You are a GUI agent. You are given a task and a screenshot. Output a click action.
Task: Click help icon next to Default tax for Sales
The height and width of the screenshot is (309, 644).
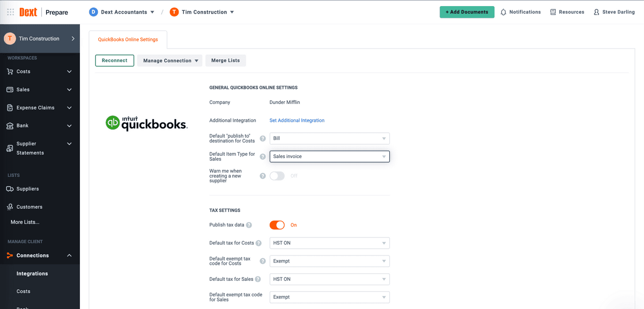pos(258,279)
